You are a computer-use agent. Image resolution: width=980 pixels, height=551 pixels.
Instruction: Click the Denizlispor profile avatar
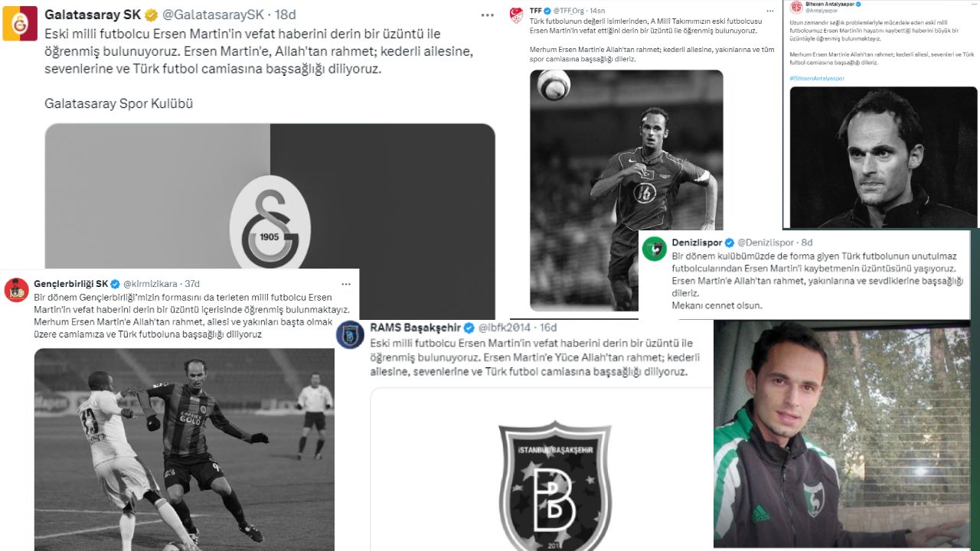tap(654, 249)
